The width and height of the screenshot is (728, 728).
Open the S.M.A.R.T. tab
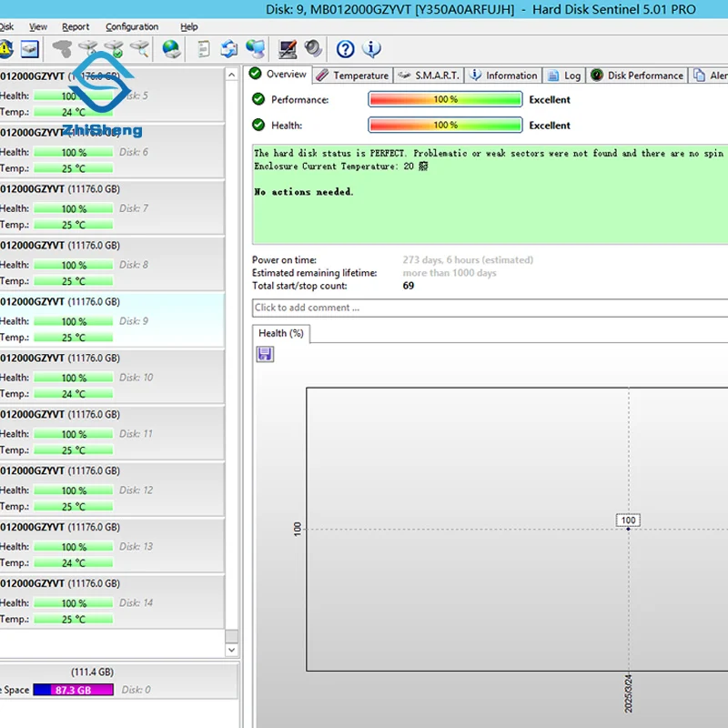pos(429,76)
